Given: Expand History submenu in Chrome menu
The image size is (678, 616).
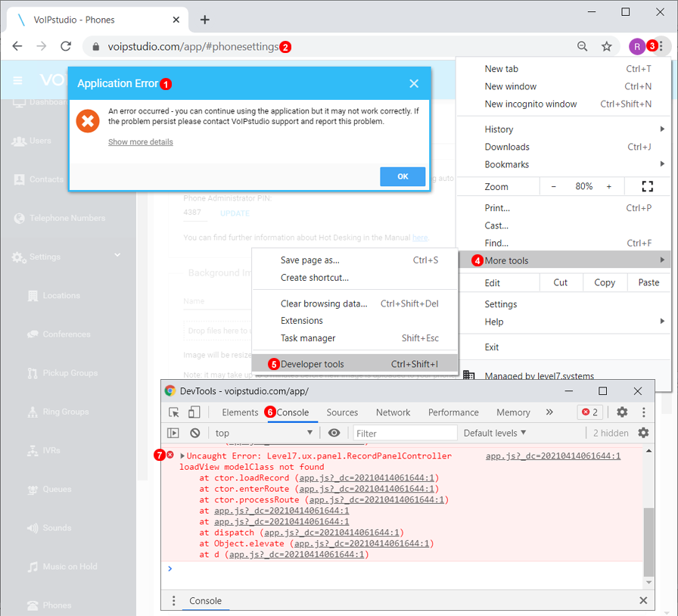Looking at the screenshot, I should (x=564, y=129).
